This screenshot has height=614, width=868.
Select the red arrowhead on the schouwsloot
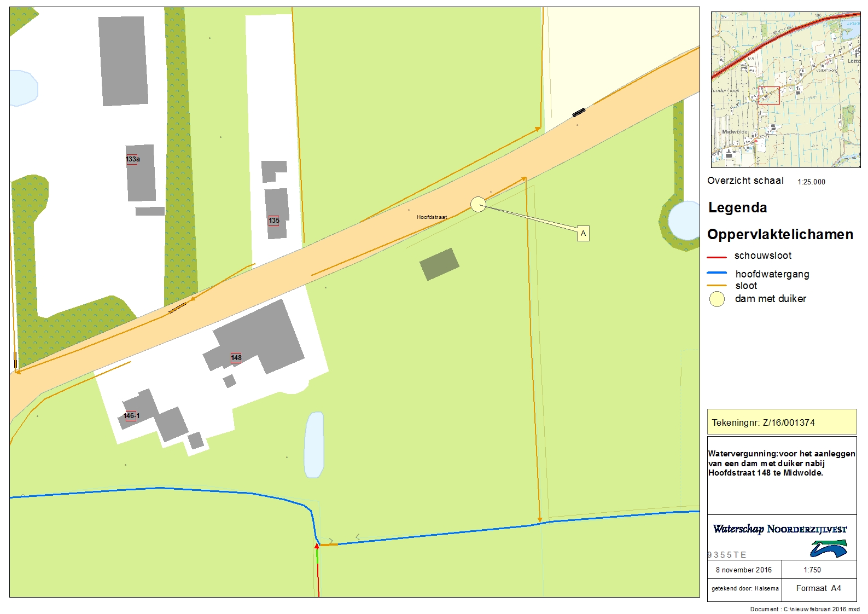pyautogui.click(x=317, y=546)
